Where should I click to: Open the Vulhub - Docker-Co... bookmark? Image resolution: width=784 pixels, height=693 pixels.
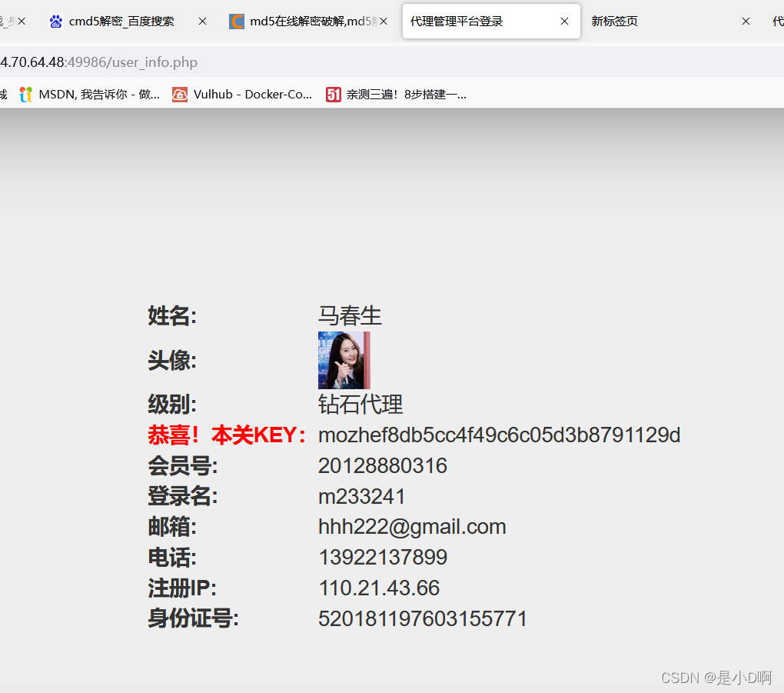(242, 94)
